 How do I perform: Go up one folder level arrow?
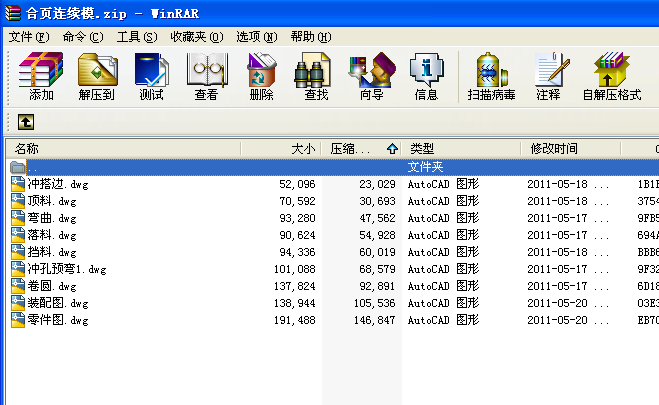(x=26, y=122)
